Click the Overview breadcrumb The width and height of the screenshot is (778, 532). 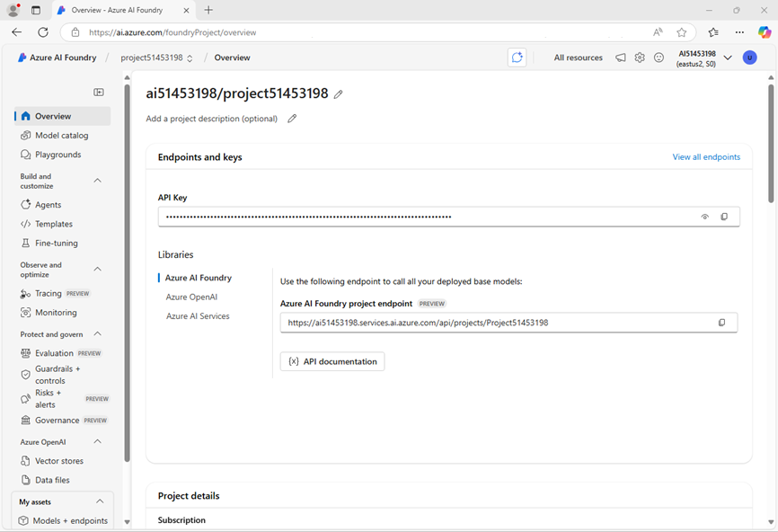click(232, 58)
